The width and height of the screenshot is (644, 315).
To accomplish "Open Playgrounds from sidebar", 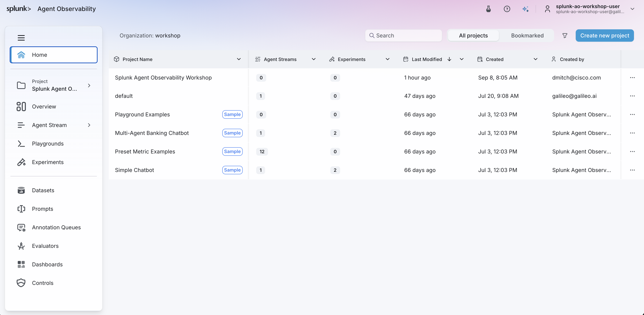I will pos(53,144).
